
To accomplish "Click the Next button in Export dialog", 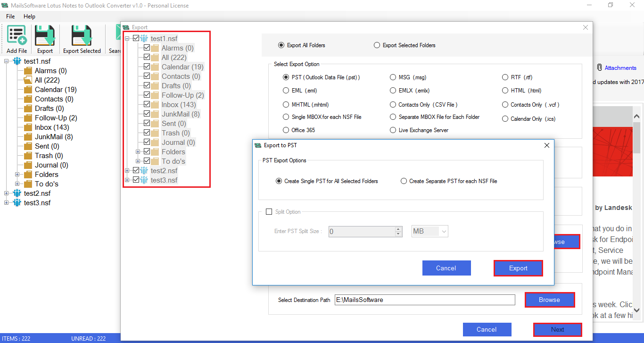I will [x=558, y=329].
